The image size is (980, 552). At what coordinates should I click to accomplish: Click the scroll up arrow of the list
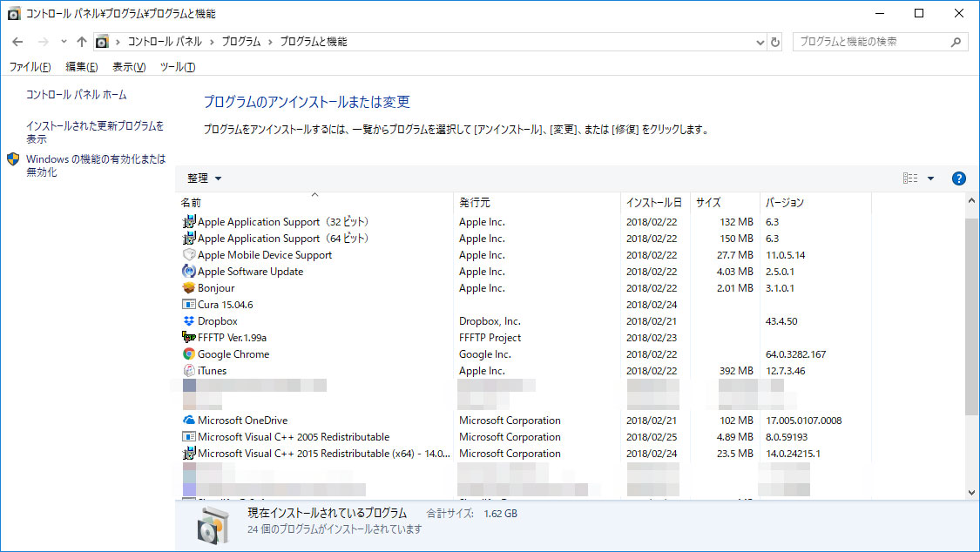pyautogui.click(x=971, y=200)
